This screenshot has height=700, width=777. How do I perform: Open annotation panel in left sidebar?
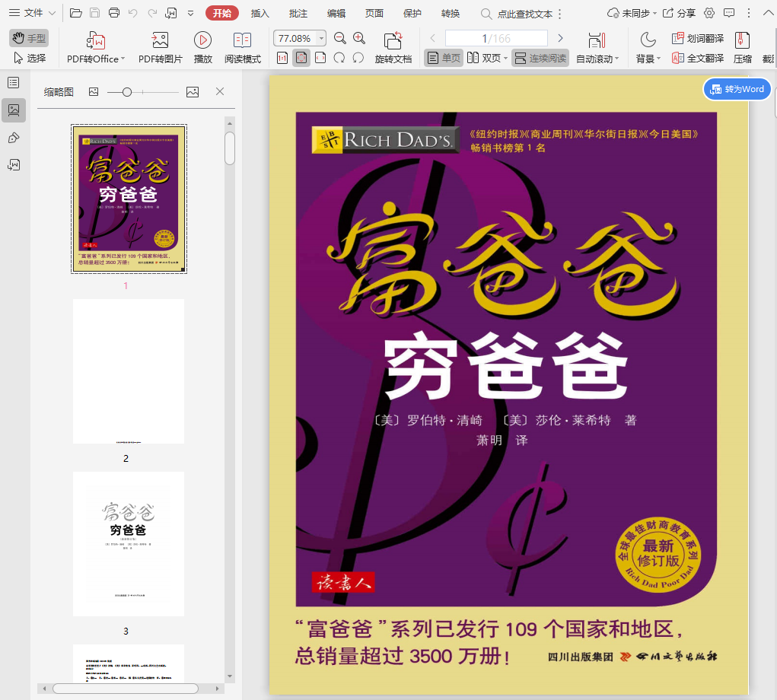point(14,138)
